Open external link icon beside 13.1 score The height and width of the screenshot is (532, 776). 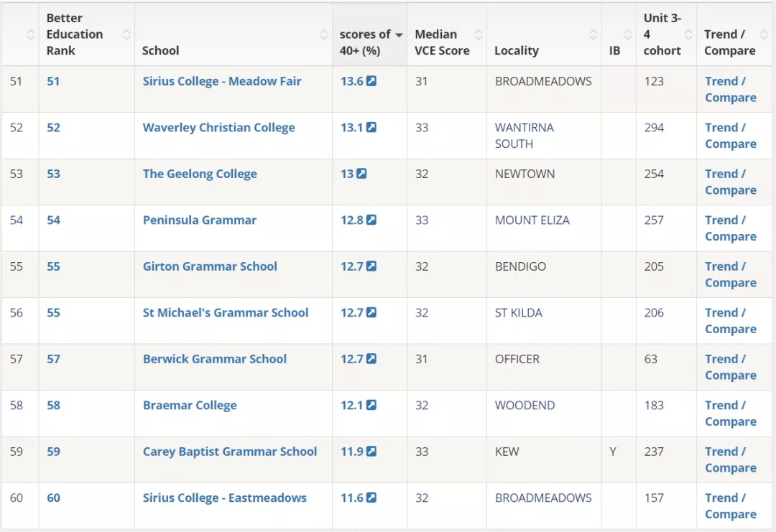coord(371,128)
